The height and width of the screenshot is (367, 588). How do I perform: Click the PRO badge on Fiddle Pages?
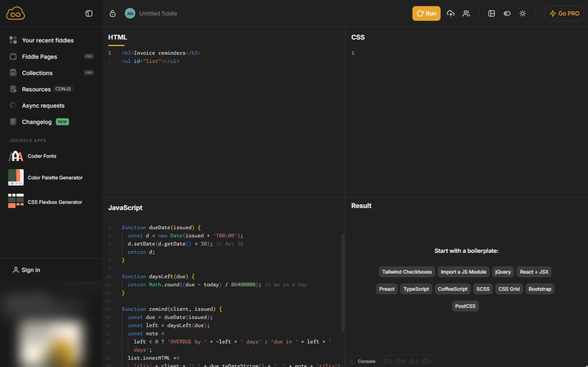tap(88, 56)
